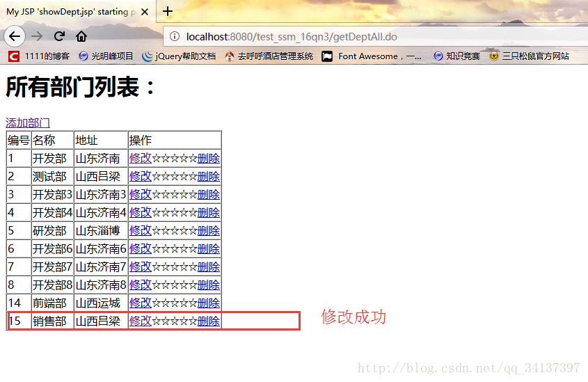Viewport: 588px width, 382px height.
Task: Click the 前端部 name cell
Action: pos(52,303)
